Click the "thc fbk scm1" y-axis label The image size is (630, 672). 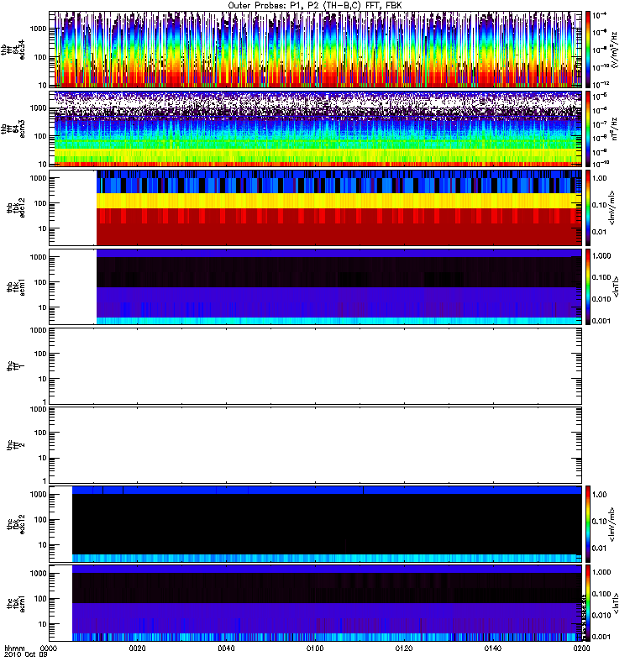[x=16, y=603]
